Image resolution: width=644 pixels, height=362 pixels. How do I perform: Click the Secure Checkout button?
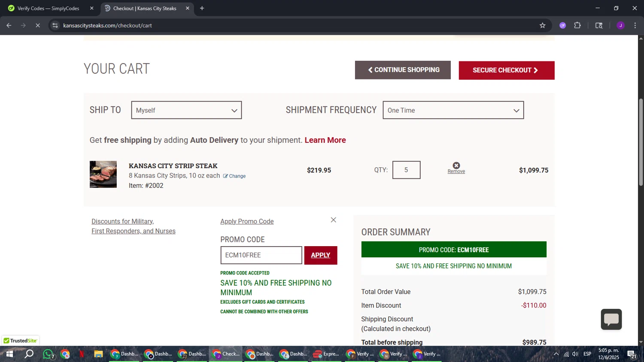(507, 70)
